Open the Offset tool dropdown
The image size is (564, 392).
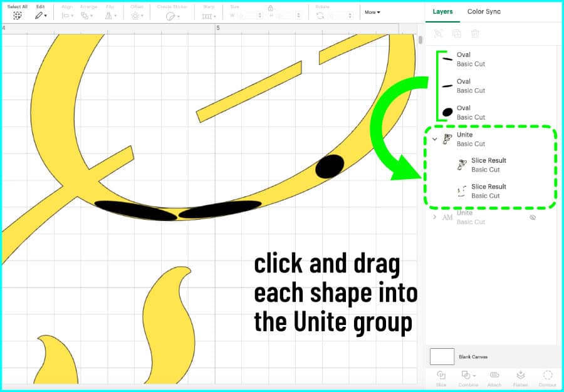[x=137, y=16]
